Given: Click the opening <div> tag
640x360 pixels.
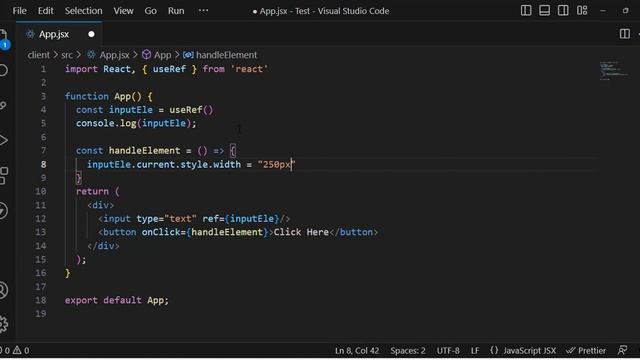Looking at the screenshot, I should [x=100, y=205].
